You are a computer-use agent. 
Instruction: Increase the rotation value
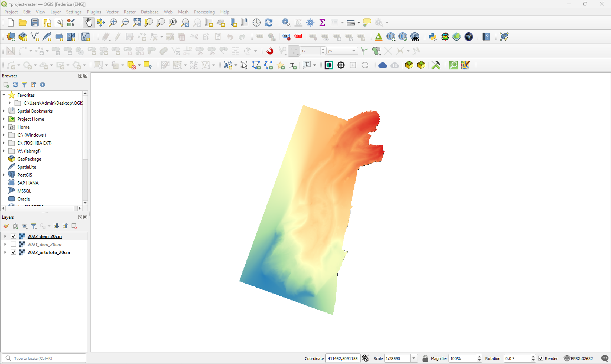(x=533, y=357)
